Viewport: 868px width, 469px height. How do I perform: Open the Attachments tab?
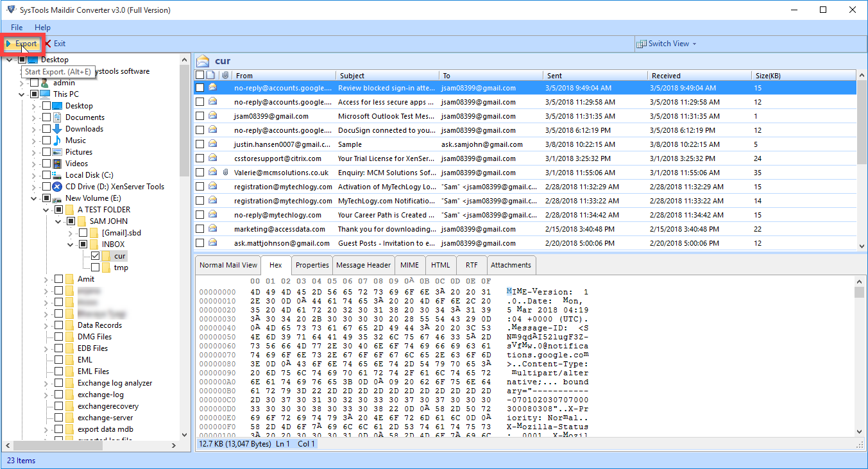pos(511,265)
